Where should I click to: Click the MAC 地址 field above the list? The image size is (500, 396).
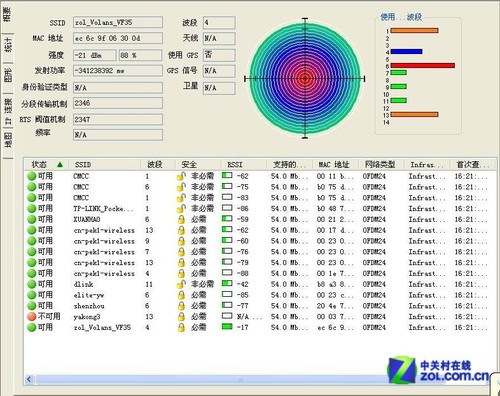click(118, 38)
